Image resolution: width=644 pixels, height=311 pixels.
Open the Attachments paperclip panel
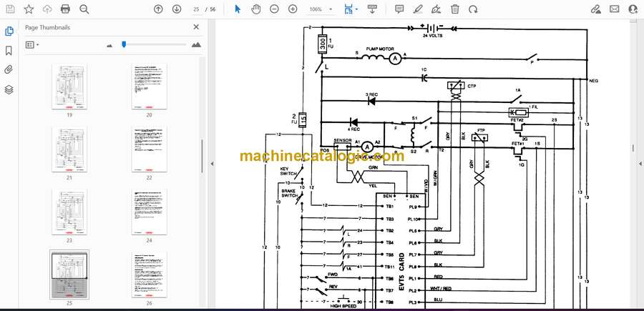coord(9,70)
